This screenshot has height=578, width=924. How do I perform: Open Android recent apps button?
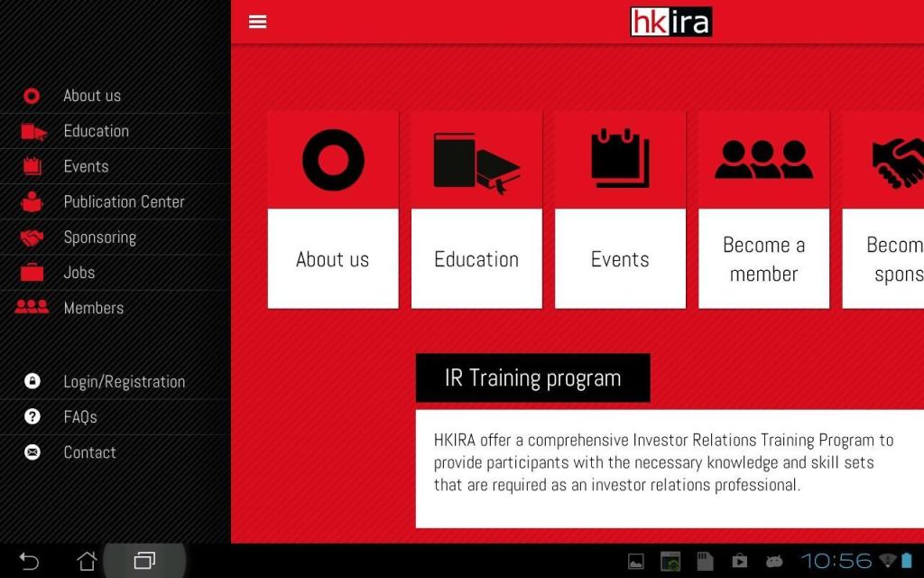(x=144, y=561)
